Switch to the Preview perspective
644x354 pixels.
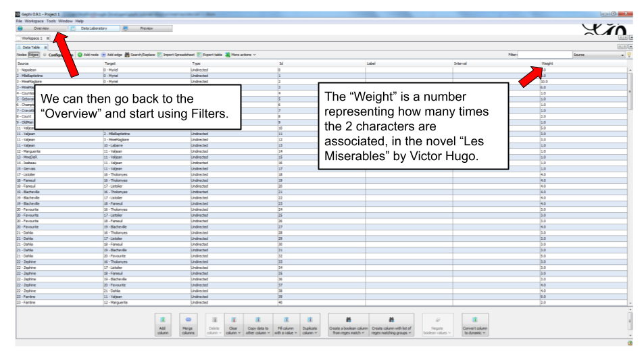tap(147, 28)
